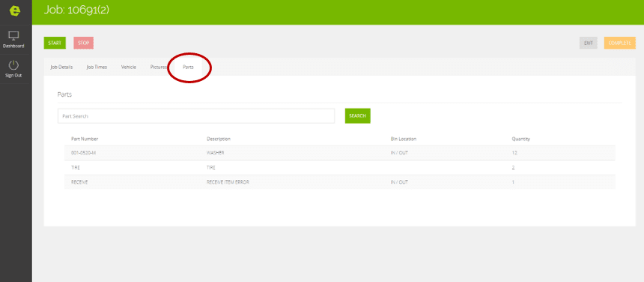
Task: Click the green SEARCH button
Action: [357, 116]
